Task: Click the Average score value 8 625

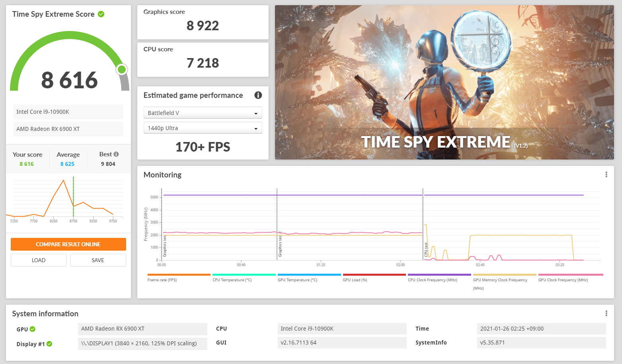Action: tap(67, 164)
